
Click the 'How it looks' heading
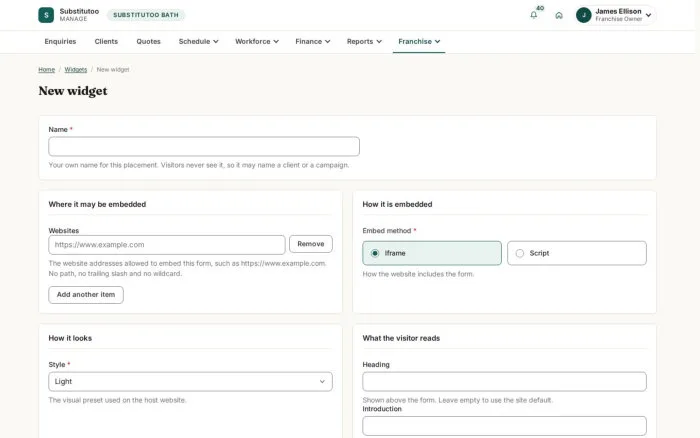click(70, 338)
